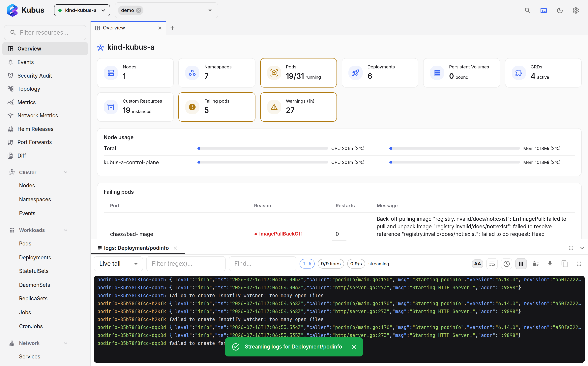Open StatefulSets list

pyautogui.click(x=34, y=271)
